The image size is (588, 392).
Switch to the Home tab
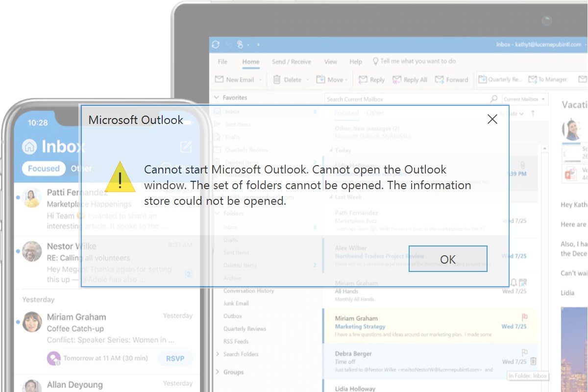tap(251, 62)
